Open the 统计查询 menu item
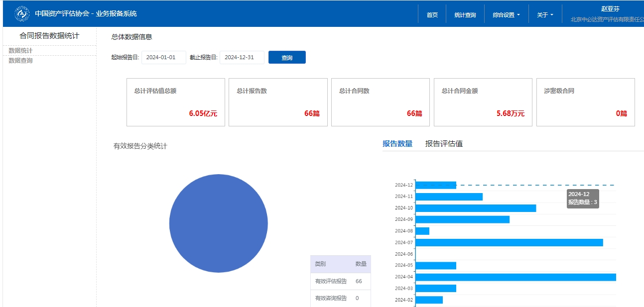The image size is (644, 307). click(x=465, y=15)
